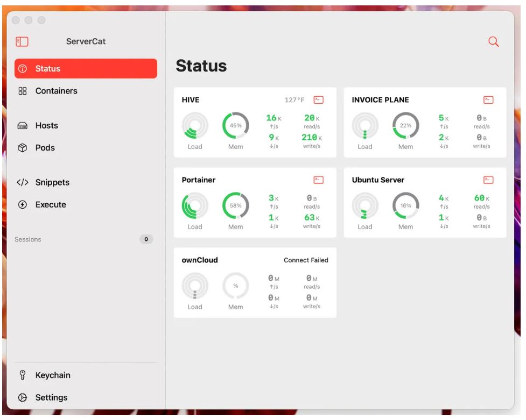The width and height of the screenshot is (526, 420).
Task: Open Settings at sidebar bottom
Action: pos(51,397)
